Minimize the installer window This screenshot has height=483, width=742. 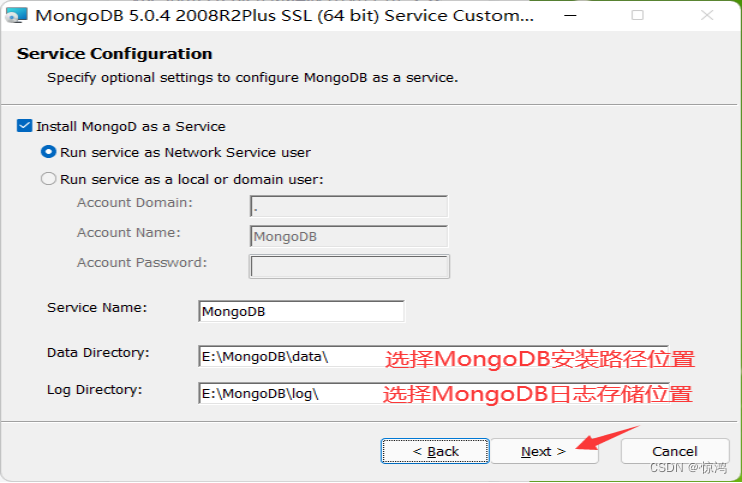570,16
